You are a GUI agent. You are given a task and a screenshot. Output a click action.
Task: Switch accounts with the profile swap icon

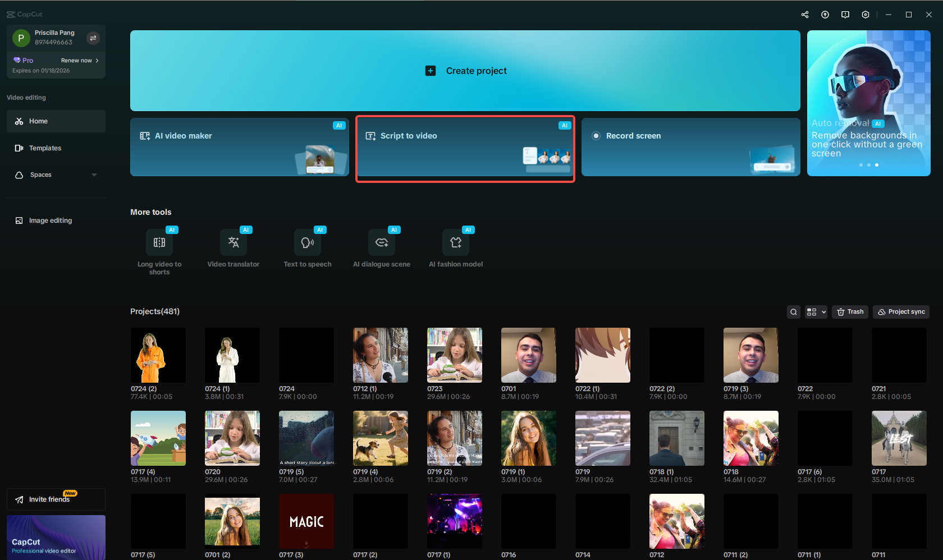(x=93, y=38)
